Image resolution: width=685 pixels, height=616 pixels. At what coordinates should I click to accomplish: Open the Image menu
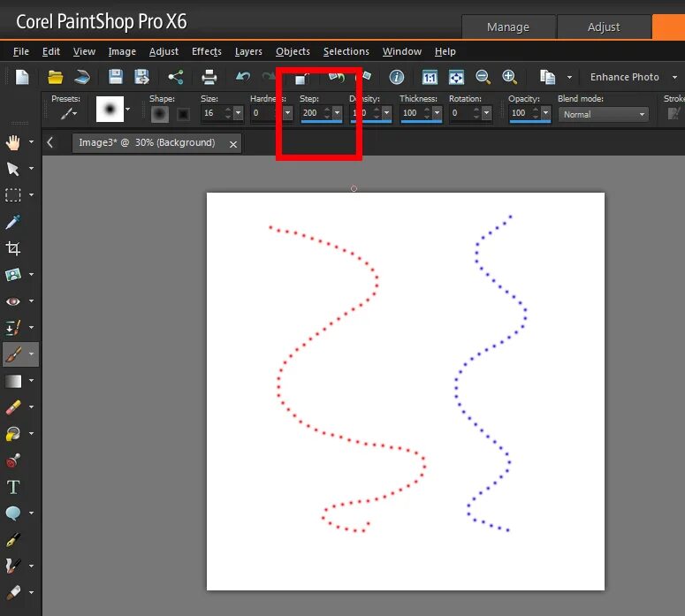[x=122, y=51]
